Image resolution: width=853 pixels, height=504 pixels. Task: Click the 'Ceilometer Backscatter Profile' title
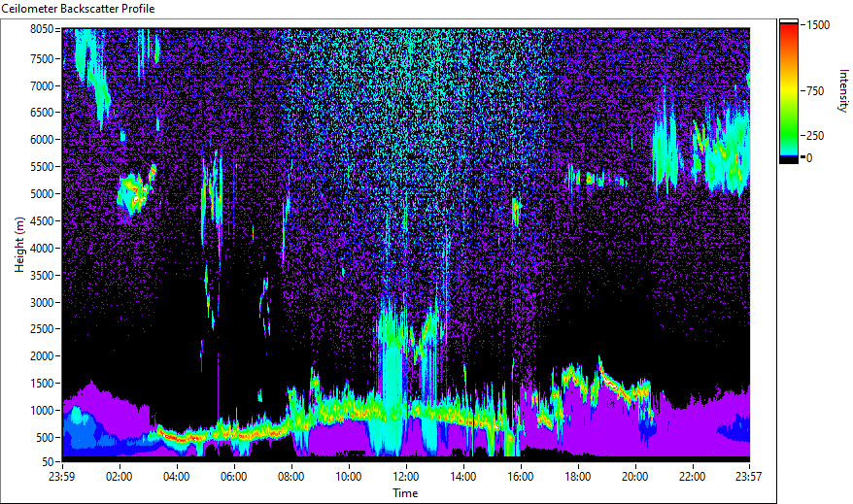coord(78,9)
